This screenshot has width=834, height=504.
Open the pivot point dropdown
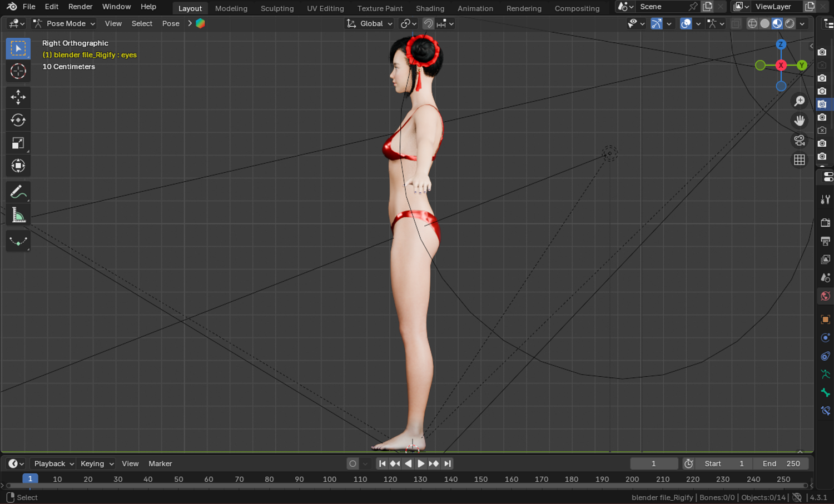tap(409, 23)
